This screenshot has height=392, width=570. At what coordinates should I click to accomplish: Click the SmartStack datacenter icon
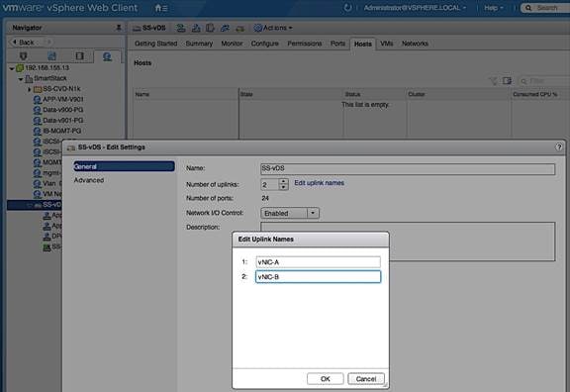(29, 78)
